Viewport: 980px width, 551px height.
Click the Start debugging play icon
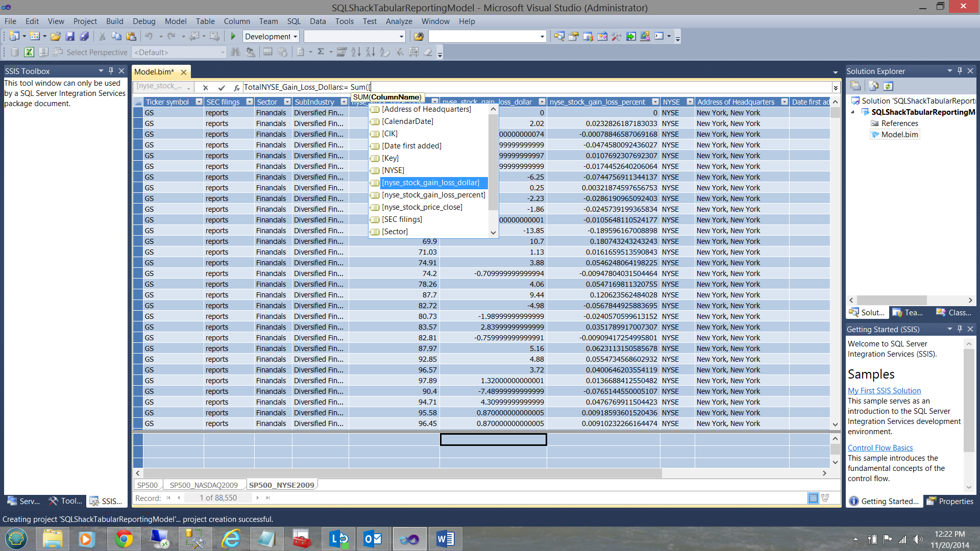click(x=233, y=36)
